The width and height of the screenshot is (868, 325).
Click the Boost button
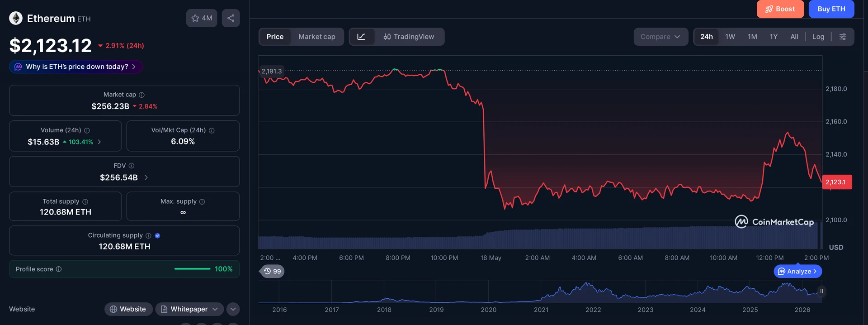[780, 9]
